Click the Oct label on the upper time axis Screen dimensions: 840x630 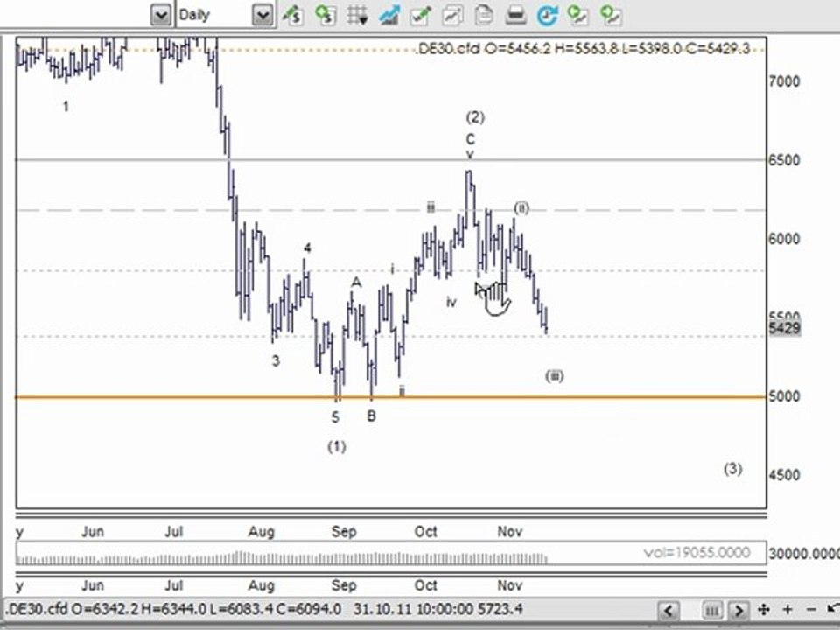coord(425,531)
